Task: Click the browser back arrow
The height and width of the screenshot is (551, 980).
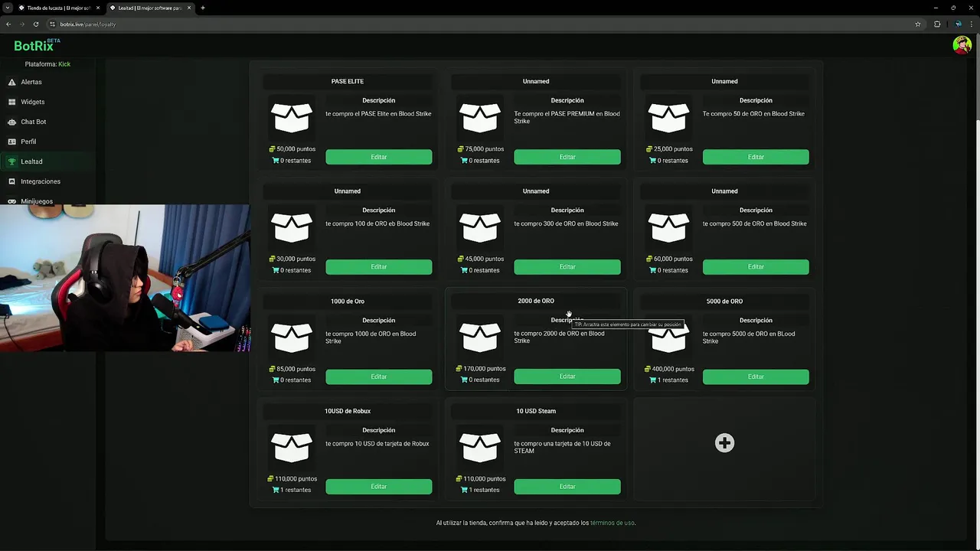Action: click(8, 24)
